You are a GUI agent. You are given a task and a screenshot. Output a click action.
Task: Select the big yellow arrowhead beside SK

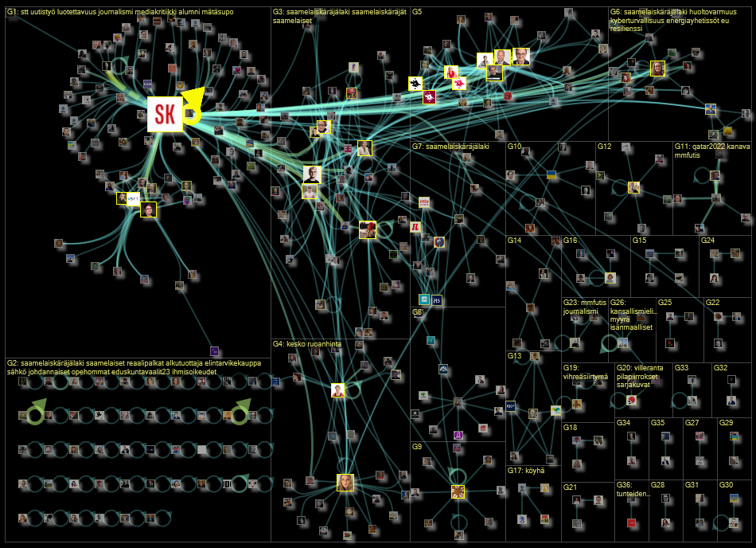(x=194, y=99)
